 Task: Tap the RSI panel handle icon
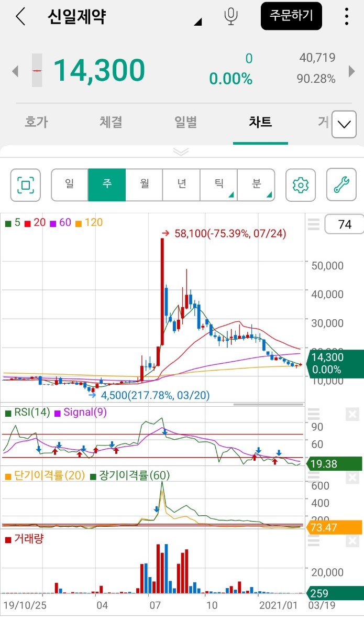[314, 414]
